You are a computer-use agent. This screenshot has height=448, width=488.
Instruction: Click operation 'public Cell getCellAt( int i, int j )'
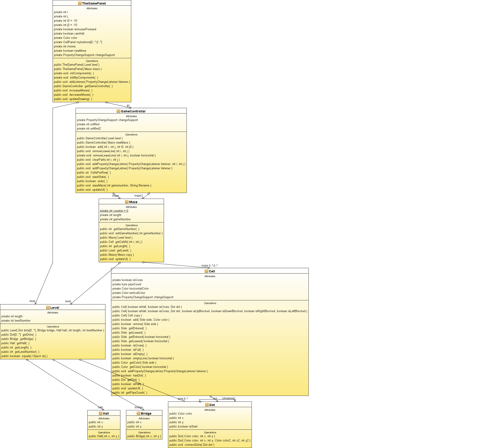[x=121, y=242]
